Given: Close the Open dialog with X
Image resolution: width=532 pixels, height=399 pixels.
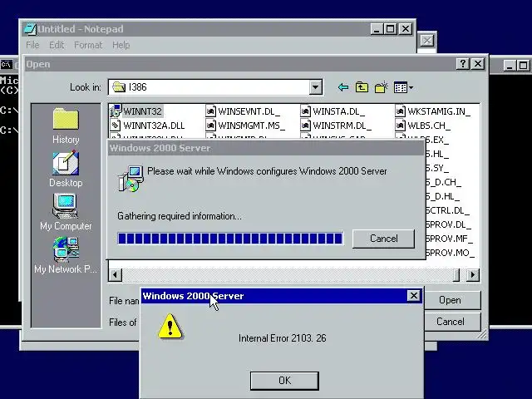Looking at the screenshot, I should click(x=478, y=64).
